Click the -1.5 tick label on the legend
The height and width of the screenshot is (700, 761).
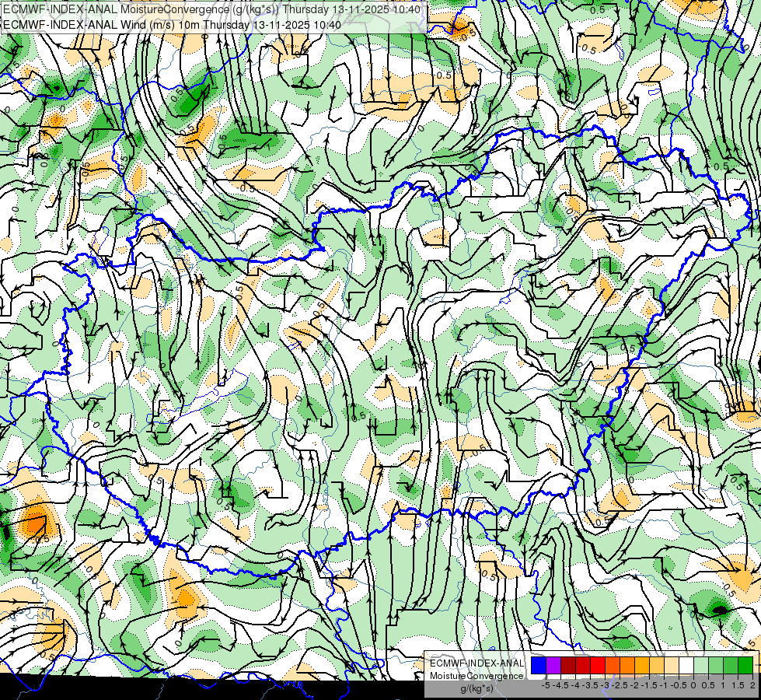point(649,685)
